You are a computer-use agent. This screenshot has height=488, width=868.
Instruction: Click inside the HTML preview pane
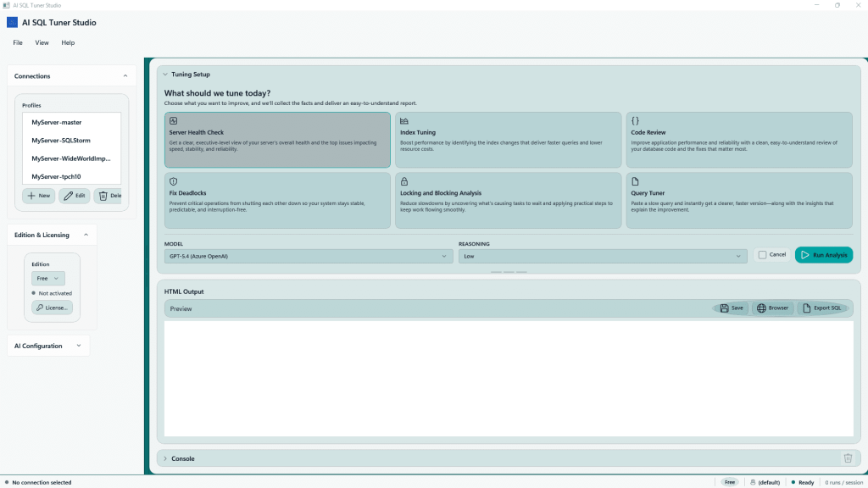[509, 379]
